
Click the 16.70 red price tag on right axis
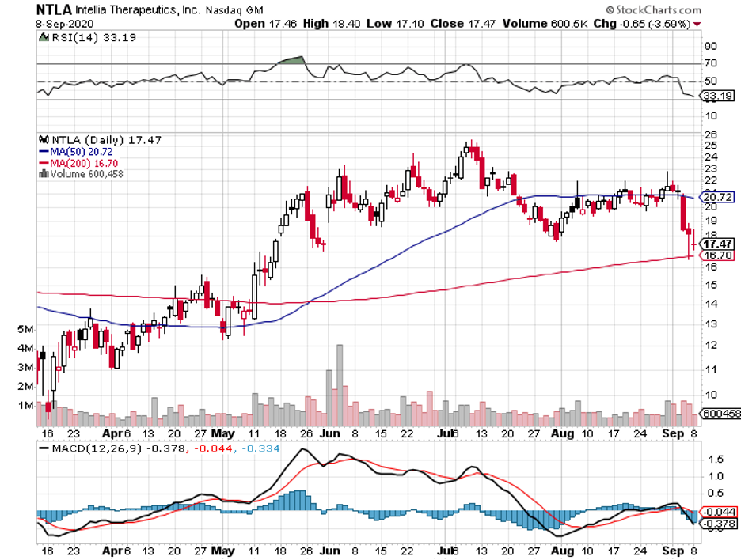point(717,255)
